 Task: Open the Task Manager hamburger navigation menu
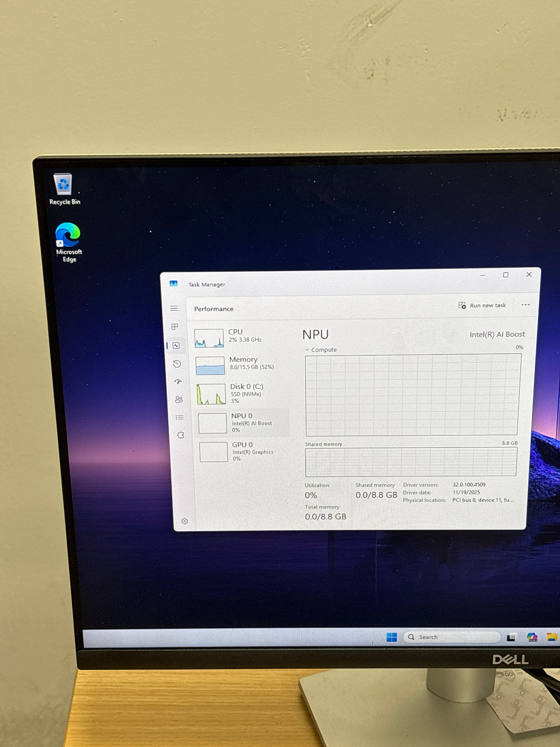[x=174, y=308]
